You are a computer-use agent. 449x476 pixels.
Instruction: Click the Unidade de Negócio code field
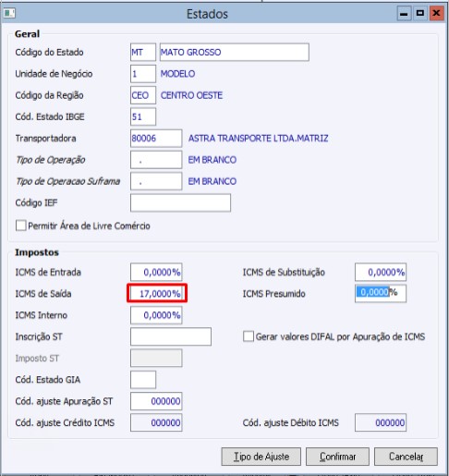[x=143, y=74]
